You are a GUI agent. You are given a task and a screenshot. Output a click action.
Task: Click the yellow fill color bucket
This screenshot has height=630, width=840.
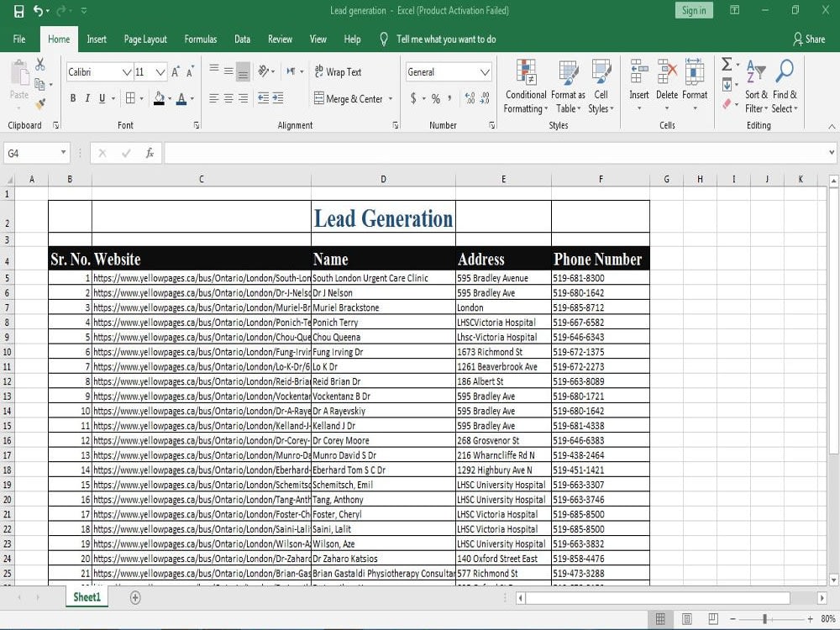[159, 98]
